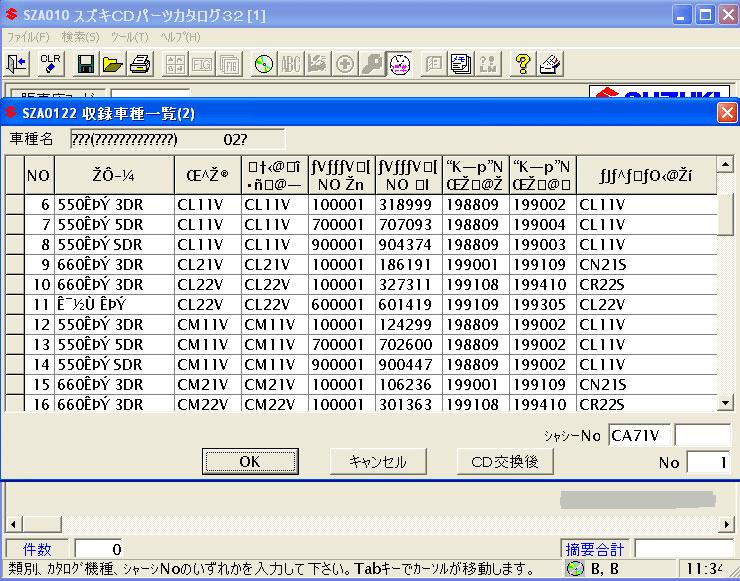Image resolution: width=740 pixels, height=581 pixels.
Task: Click the circled plus toolbar icon
Action: coord(345,63)
